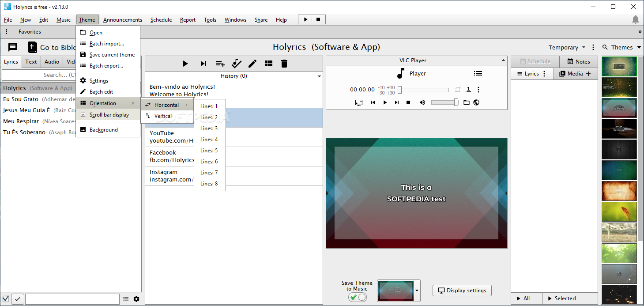Click the VLC stop button
644x306 pixels.
408,102
